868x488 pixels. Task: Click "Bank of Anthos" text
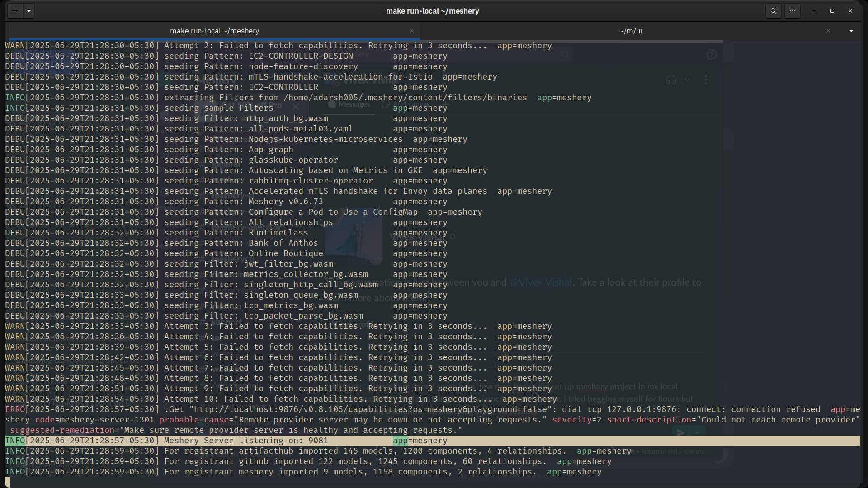click(x=283, y=243)
